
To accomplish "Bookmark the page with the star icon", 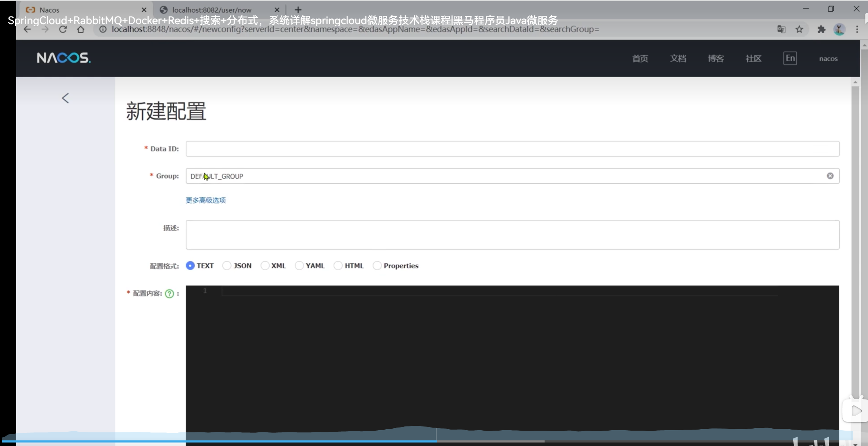I will (x=799, y=29).
